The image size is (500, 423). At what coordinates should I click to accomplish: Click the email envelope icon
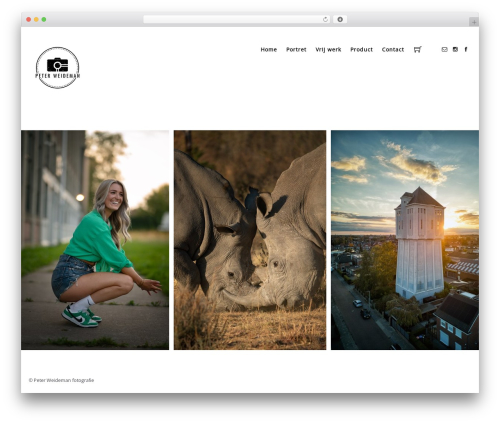click(444, 49)
